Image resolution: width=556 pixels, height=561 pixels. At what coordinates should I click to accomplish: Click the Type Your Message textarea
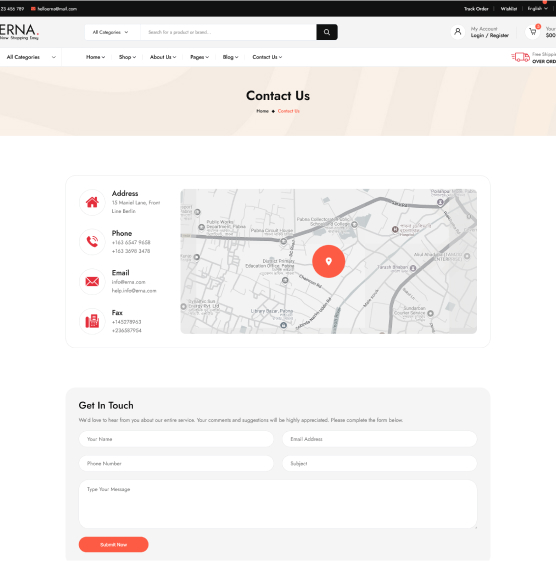coord(278,504)
